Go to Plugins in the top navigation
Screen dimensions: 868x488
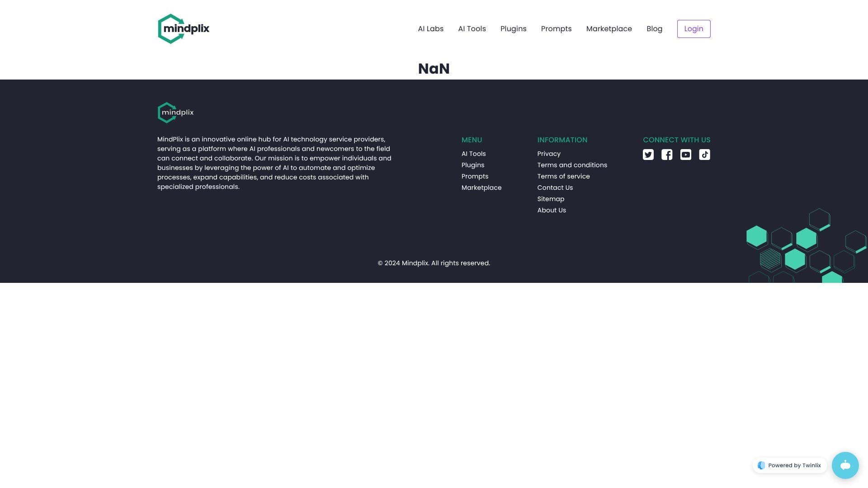[x=513, y=29]
